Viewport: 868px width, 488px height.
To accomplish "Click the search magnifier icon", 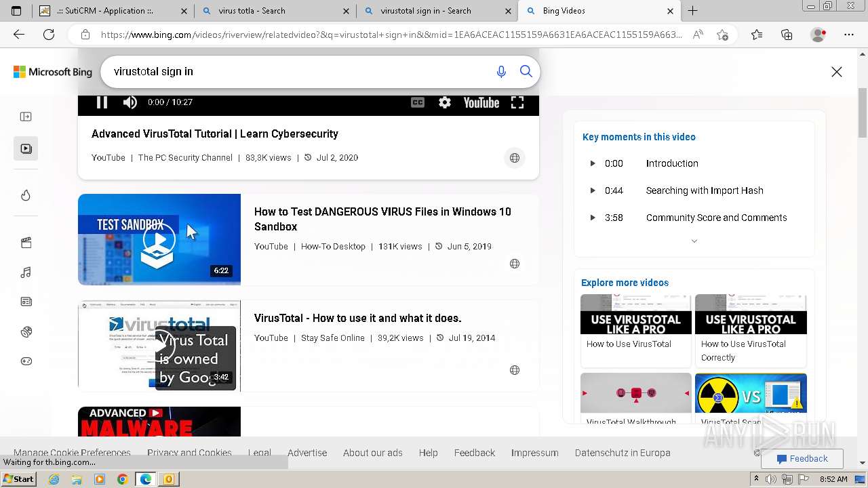I will point(526,72).
